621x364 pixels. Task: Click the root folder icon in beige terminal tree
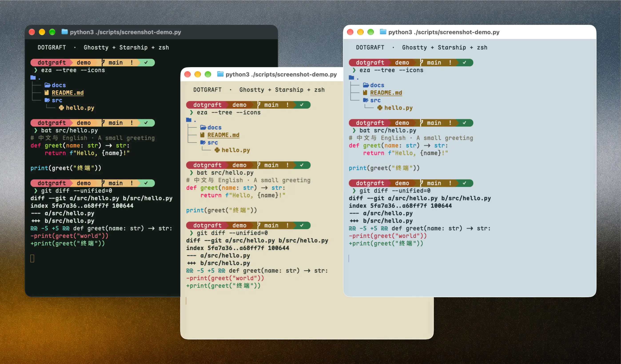tap(189, 120)
